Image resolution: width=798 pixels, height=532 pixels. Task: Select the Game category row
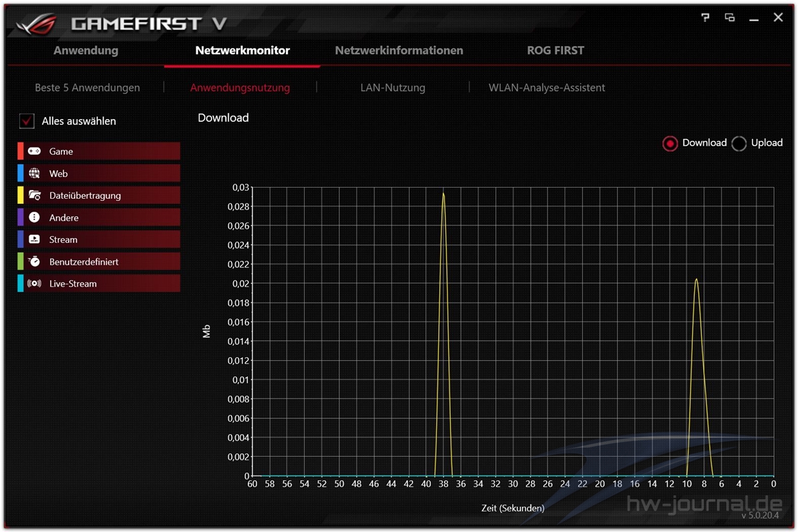tap(98, 151)
